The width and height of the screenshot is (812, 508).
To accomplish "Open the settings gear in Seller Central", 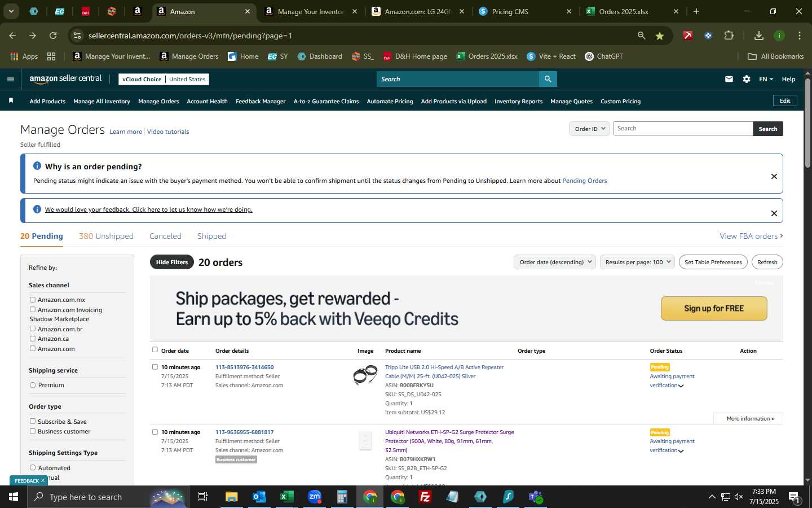I will coord(747,79).
